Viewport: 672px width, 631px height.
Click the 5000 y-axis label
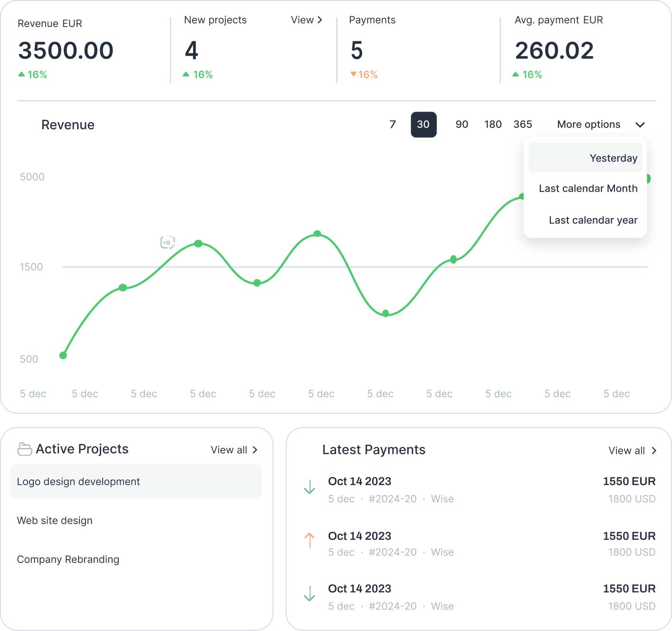32,177
